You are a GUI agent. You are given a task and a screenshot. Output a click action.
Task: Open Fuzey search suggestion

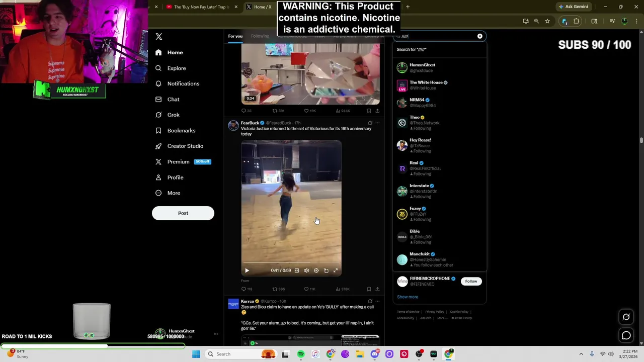pos(439,214)
